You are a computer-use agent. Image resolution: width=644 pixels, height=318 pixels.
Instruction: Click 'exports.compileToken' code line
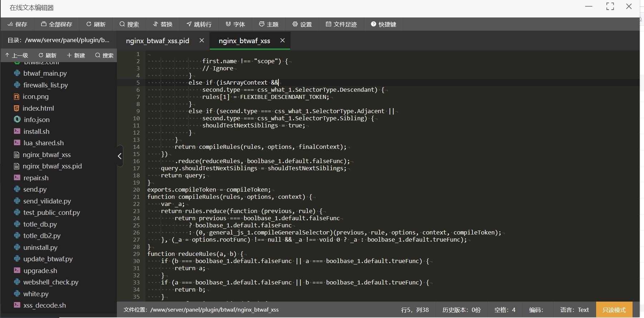click(209, 190)
